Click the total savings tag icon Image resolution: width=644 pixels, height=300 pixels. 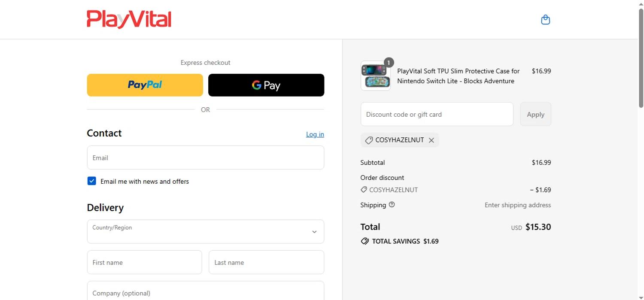[365, 241]
